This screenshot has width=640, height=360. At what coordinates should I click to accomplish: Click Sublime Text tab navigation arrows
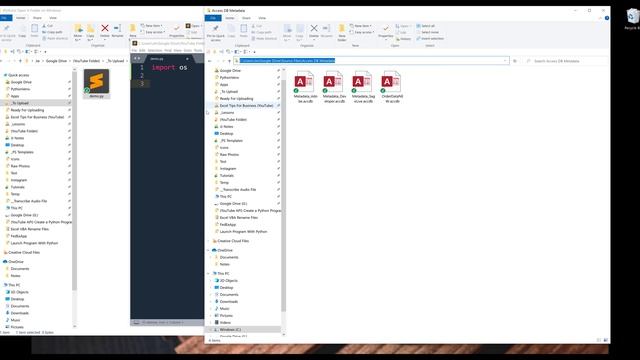[137, 58]
